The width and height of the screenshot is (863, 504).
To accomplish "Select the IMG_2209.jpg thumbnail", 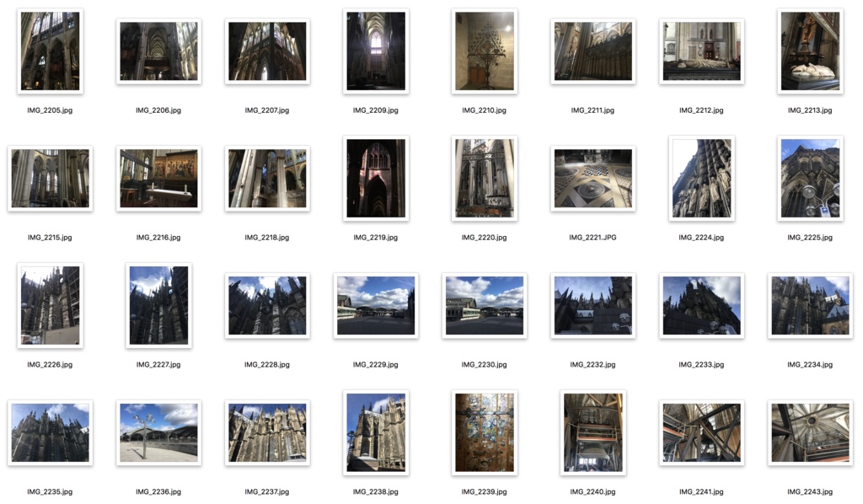I will pyautogui.click(x=376, y=51).
